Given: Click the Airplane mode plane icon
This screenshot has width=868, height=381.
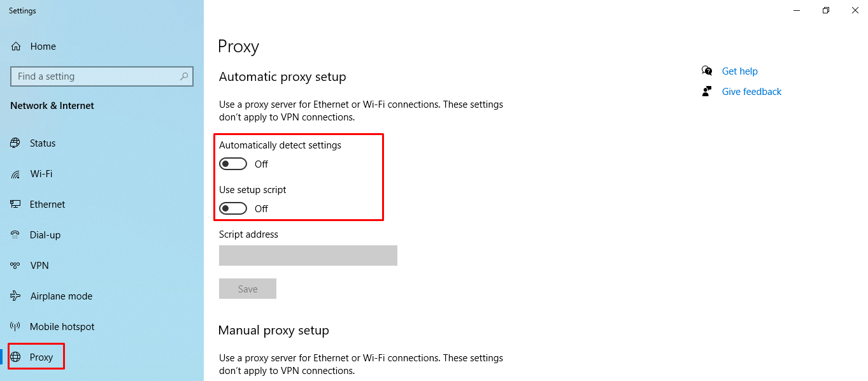Looking at the screenshot, I should [x=15, y=296].
